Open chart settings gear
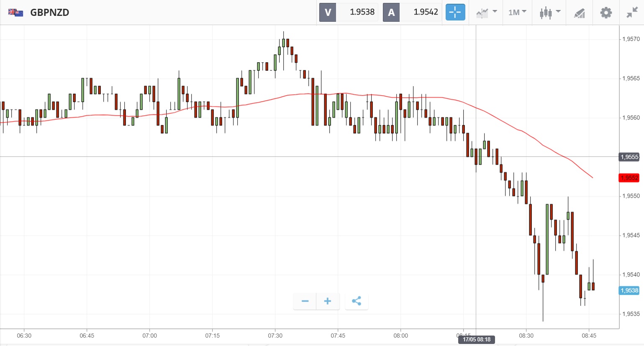The width and height of the screenshot is (644, 346). pos(606,13)
